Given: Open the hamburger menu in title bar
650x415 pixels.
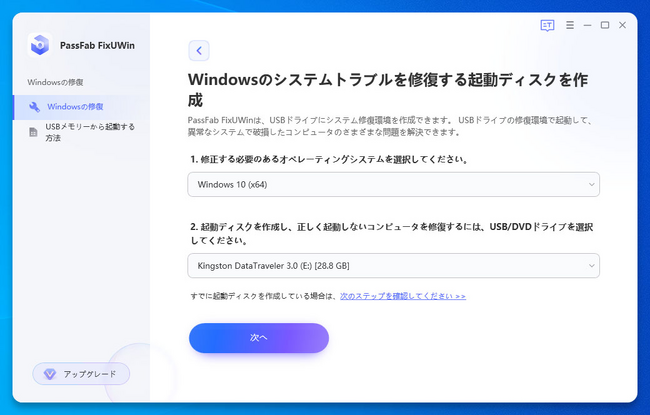Looking at the screenshot, I should point(570,25).
